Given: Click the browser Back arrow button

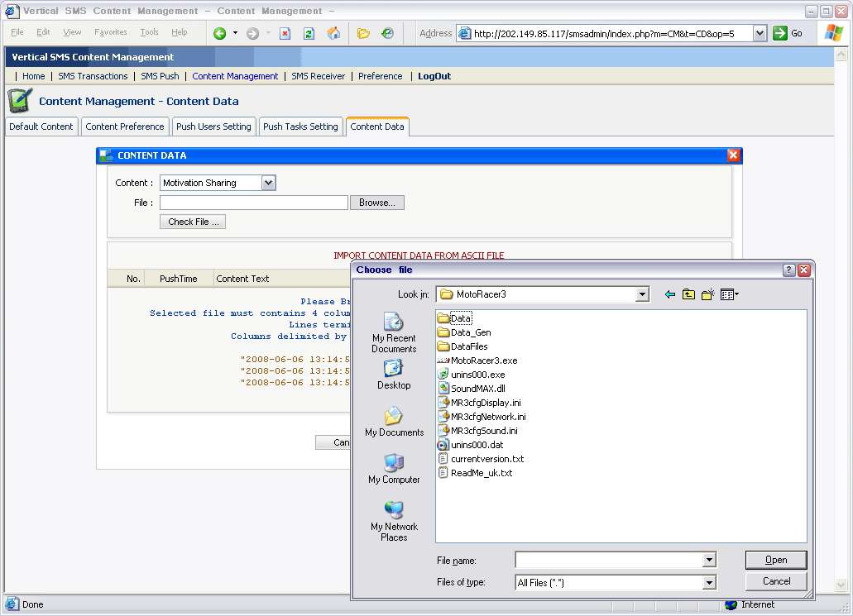Looking at the screenshot, I should point(219,33).
